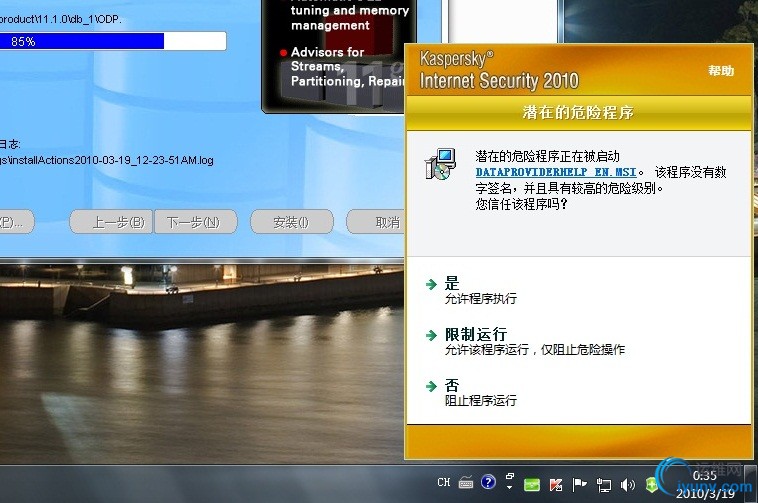
Task: Click the installer package icon in the Kaspersky alert
Action: tap(440, 164)
